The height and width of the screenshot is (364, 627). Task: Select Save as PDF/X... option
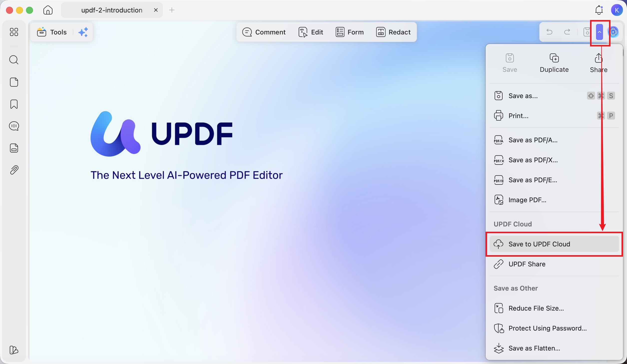coord(554,160)
